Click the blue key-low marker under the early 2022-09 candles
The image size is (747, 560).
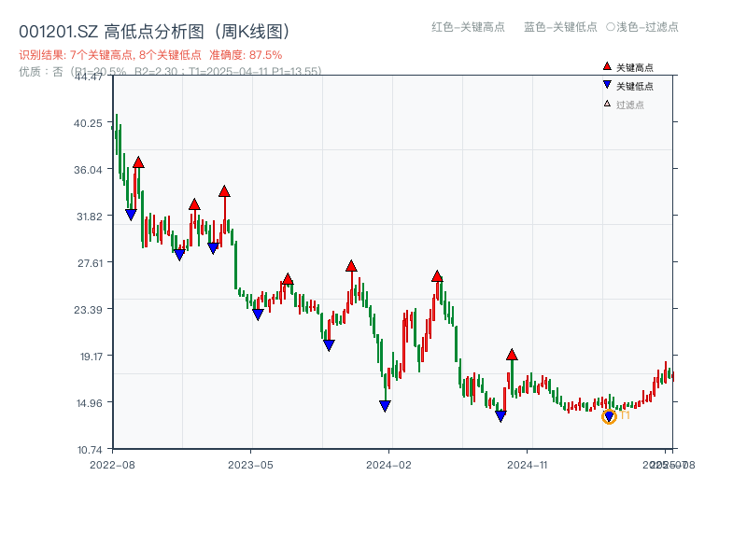pos(131,213)
